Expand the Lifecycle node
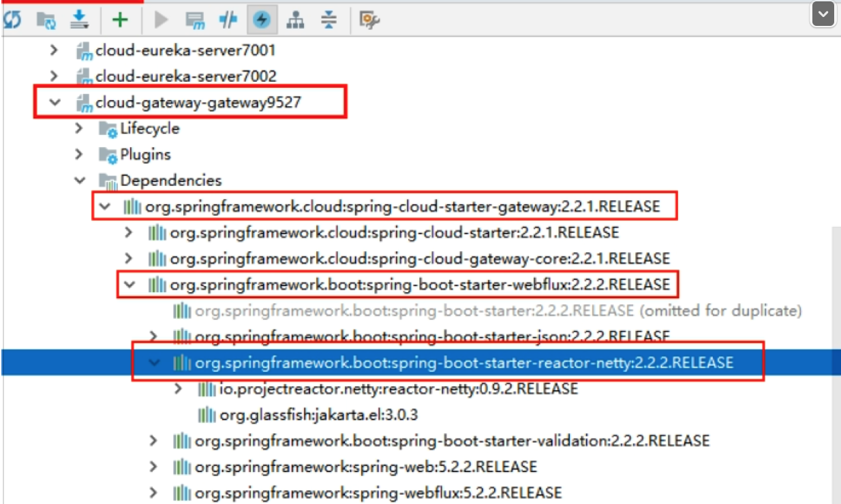The image size is (841, 504). (79, 128)
